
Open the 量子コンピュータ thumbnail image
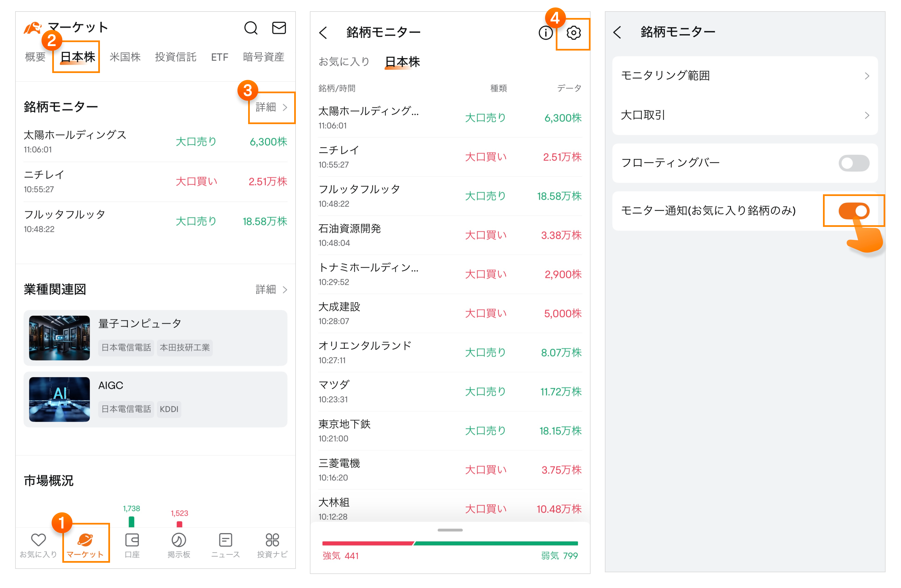pyautogui.click(x=60, y=338)
